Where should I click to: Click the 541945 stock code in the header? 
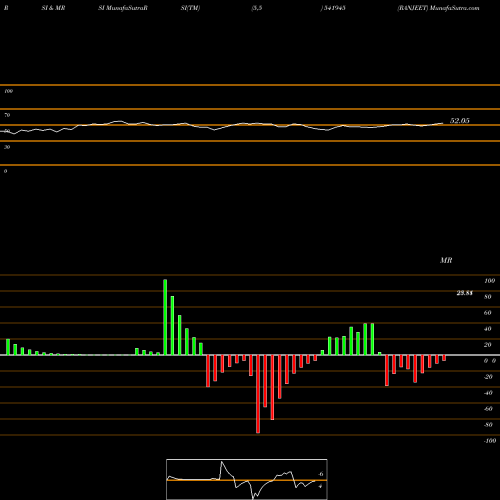(334, 8)
